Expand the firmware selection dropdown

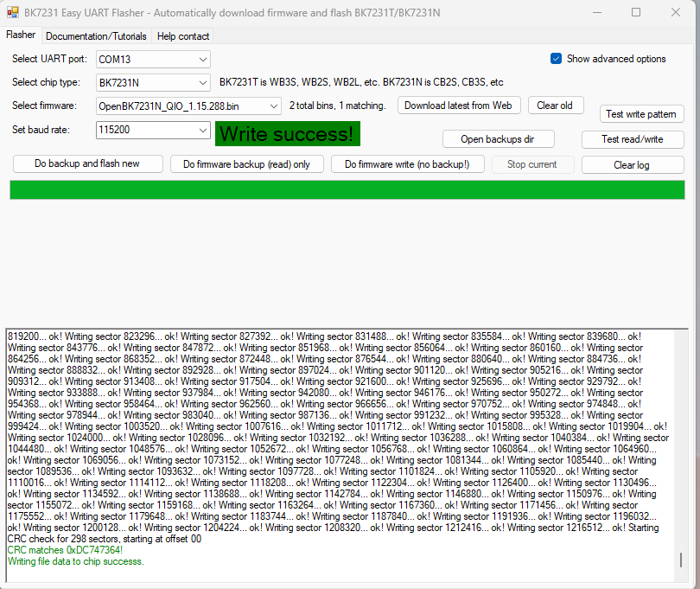[188, 106]
